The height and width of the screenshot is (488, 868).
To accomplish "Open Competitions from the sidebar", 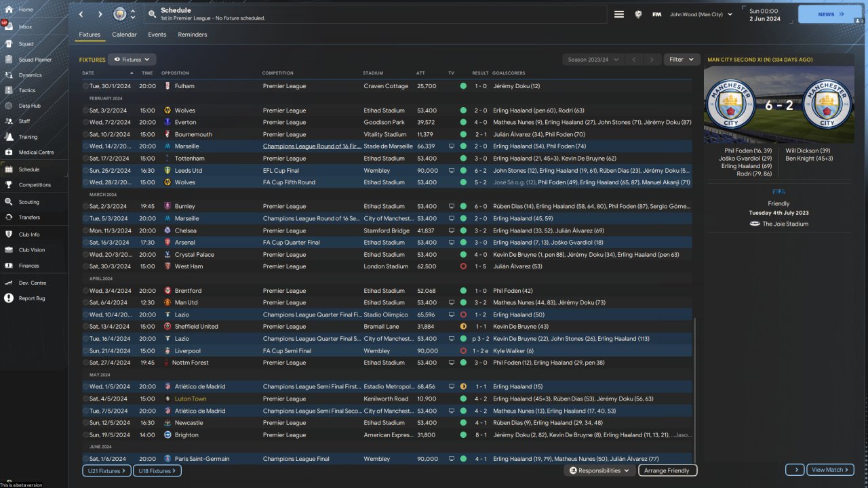I will (x=35, y=185).
